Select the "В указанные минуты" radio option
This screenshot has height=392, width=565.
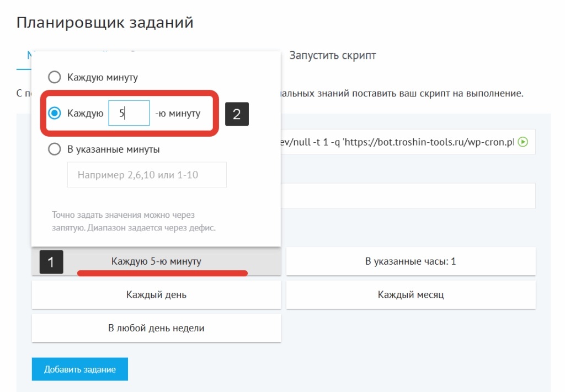55,149
